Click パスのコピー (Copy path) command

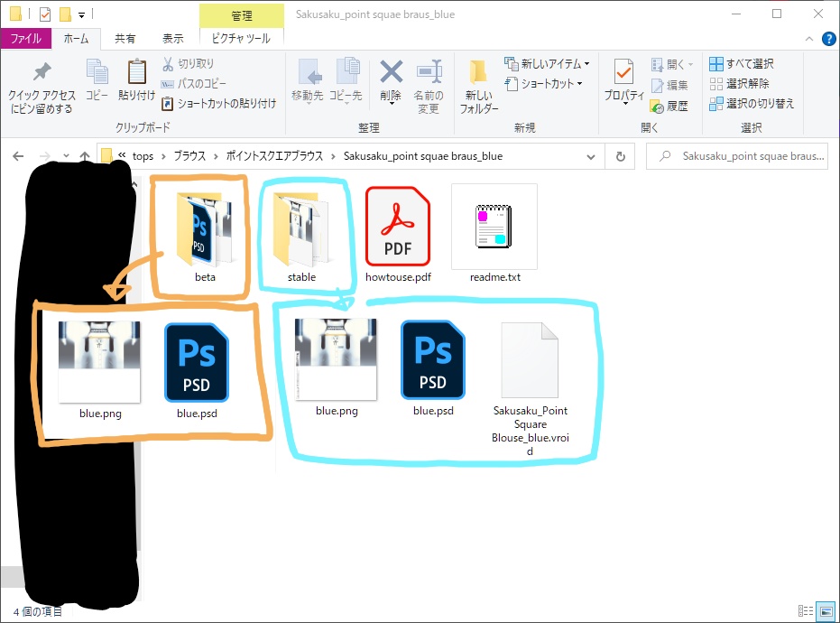click(194, 84)
